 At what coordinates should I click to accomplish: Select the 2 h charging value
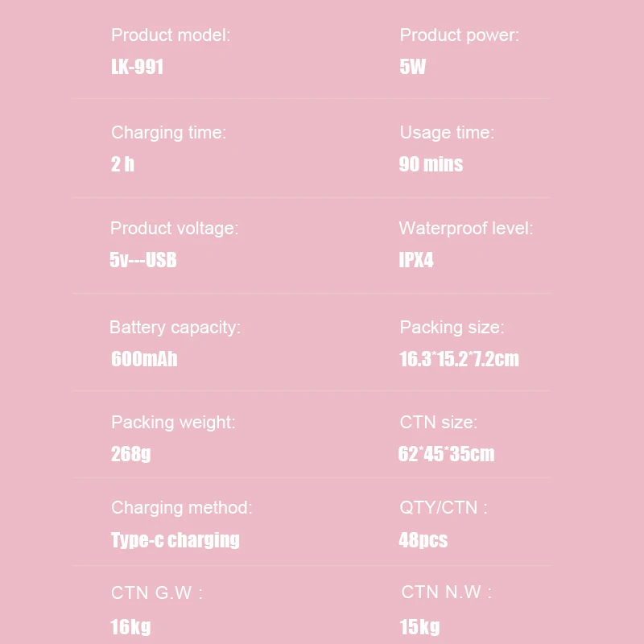pyautogui.click(x=122, y=164)
